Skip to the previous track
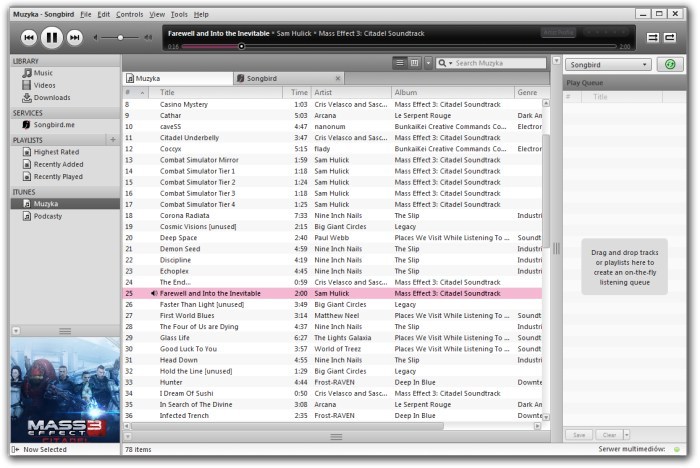 [29, 38]
